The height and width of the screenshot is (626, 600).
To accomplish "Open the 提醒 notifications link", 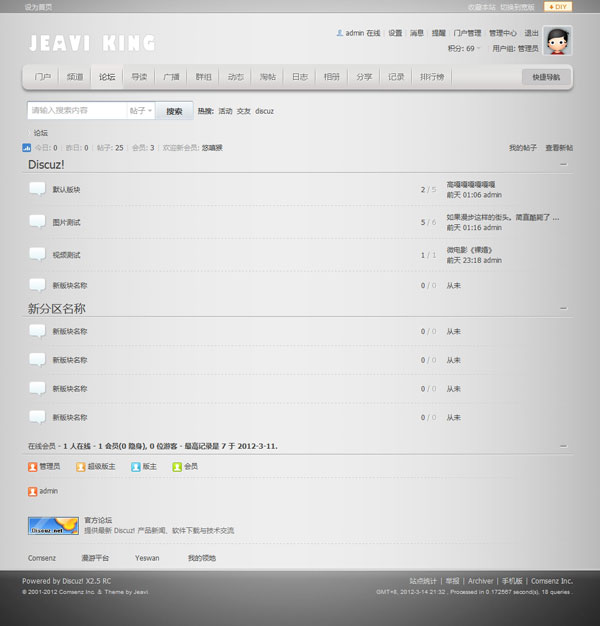I will (x=438, y=33).
